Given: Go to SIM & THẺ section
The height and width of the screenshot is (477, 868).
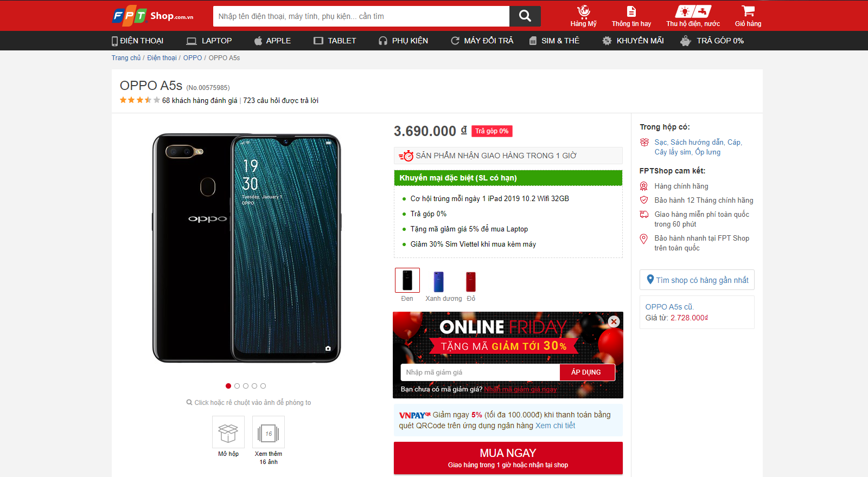Looking at the screenshot, I should 554,41.
